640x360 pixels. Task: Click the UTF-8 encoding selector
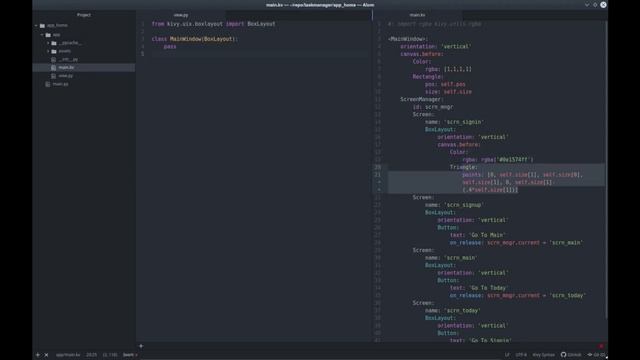[x=521, y=355]
